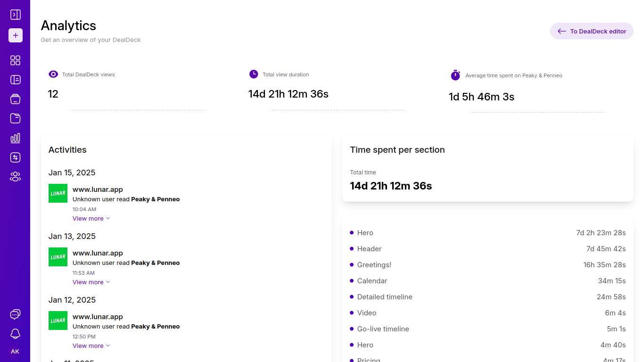Open the www.lunar.app link

98,189
